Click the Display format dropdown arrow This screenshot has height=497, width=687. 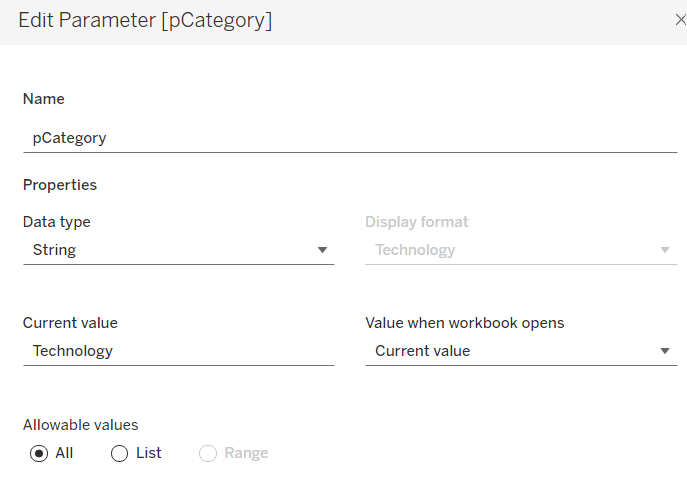(665, 250)
